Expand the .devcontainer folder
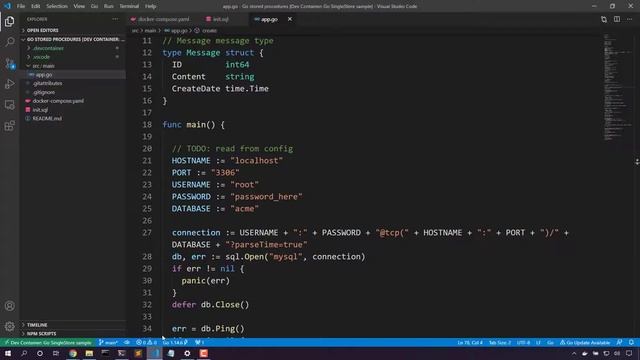 coord(73,48)
